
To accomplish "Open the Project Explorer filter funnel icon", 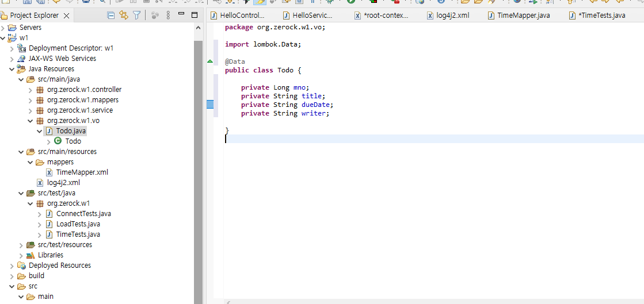I will coord(136,16).
